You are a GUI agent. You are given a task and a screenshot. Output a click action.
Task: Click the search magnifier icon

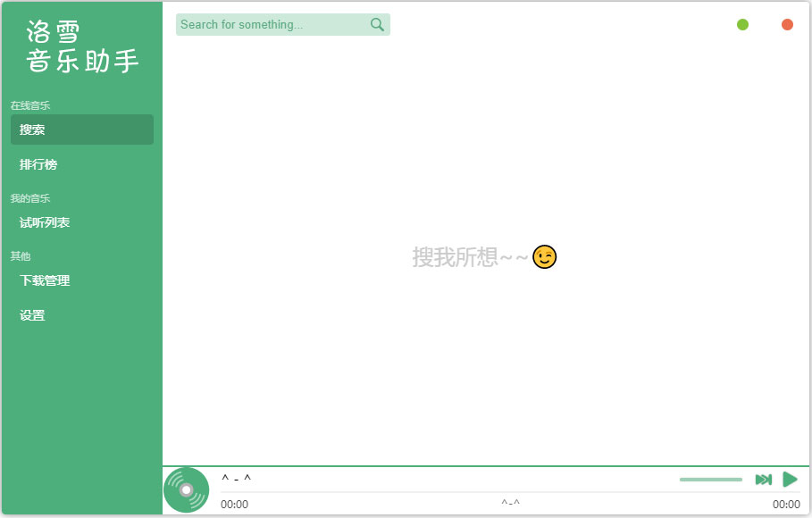click(x=376, y=24)
